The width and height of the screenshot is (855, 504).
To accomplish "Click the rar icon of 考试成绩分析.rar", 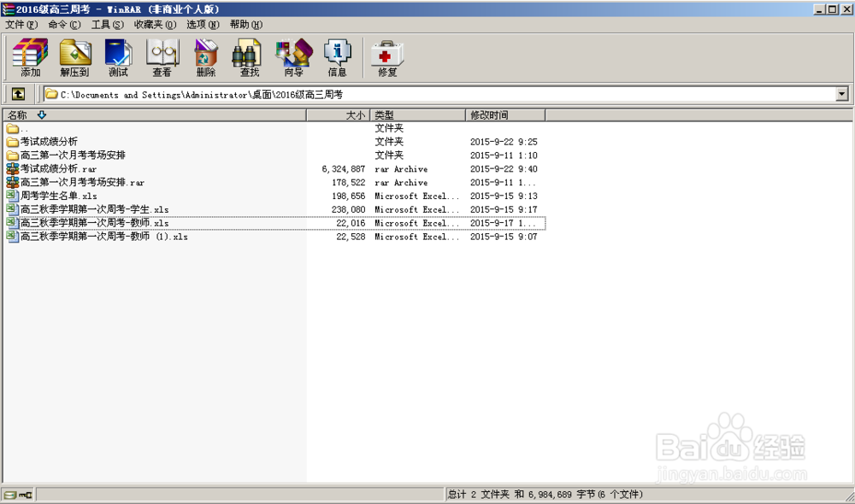I will click(x=13, y=169).
